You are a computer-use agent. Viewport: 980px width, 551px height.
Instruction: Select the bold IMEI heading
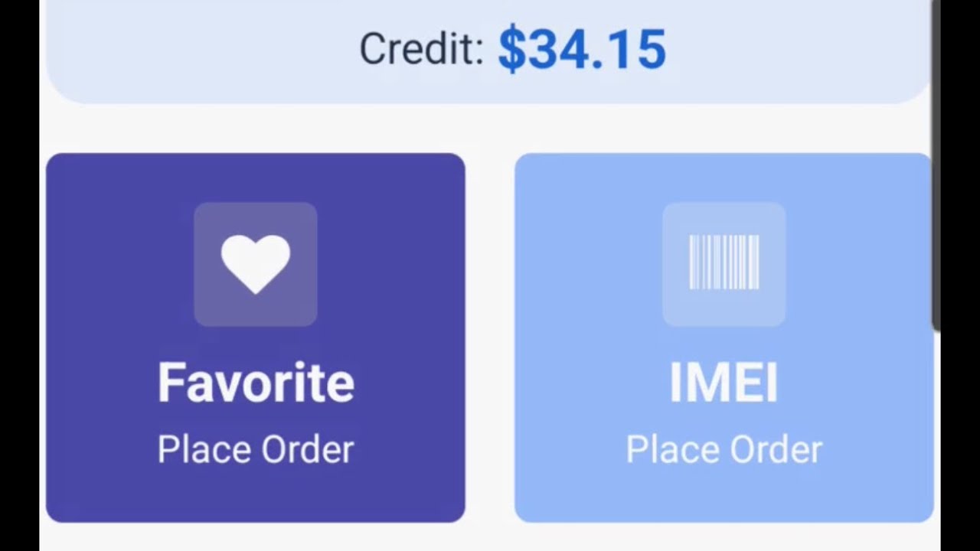[x=724, y=383]
